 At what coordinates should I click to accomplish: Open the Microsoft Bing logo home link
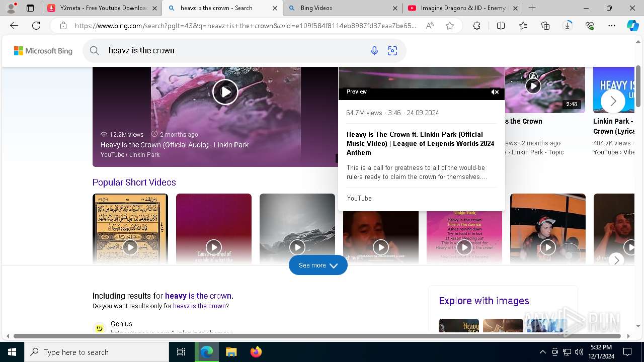[43, 51]
